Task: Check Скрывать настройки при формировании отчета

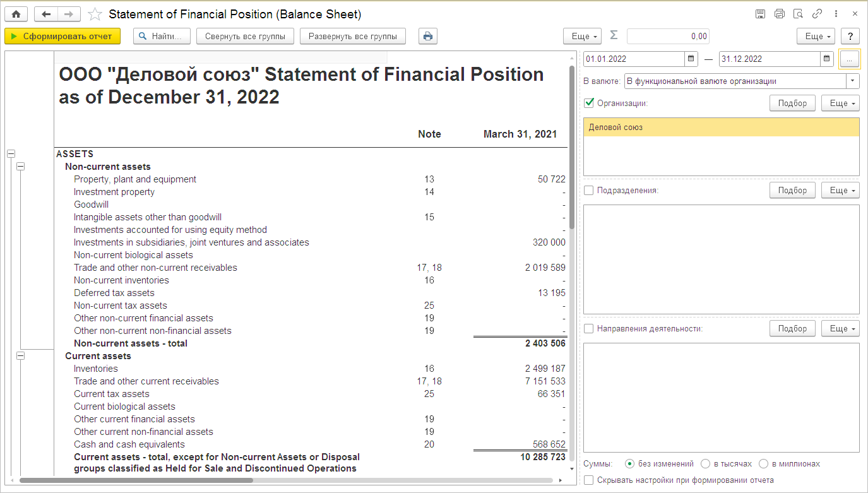Action: (589, 480)
